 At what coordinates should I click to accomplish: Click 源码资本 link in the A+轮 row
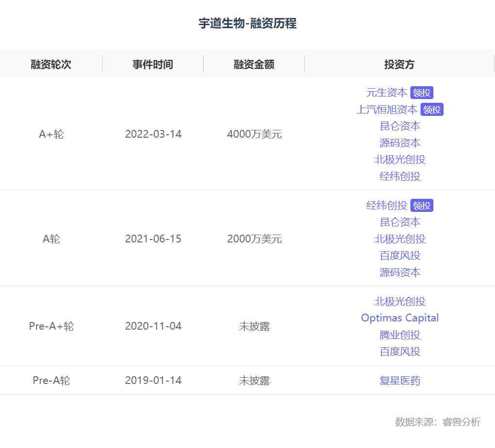[400, 143]
